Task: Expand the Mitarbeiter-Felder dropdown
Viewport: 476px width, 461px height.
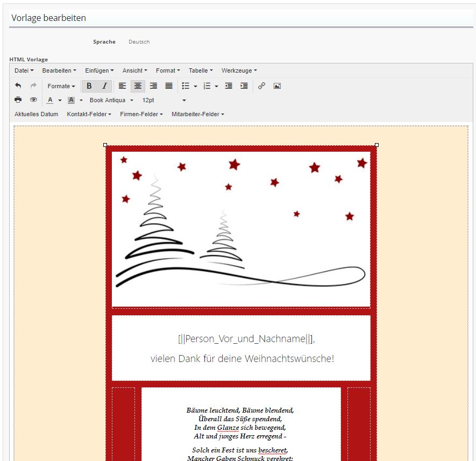Action: (x=197, y=114)
